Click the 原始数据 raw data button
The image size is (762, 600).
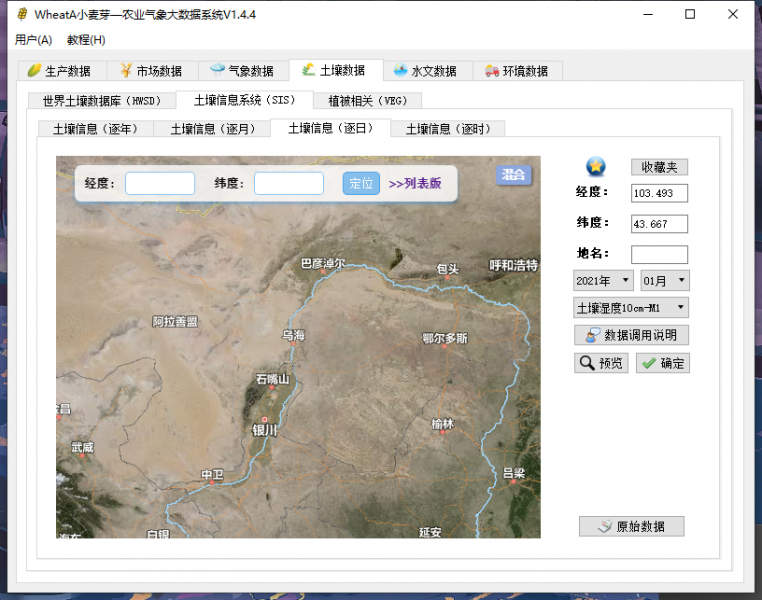tap(631, 526)
